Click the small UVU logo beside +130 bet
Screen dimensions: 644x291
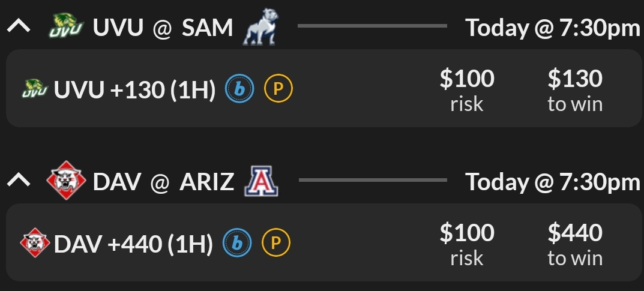point(35,90)
